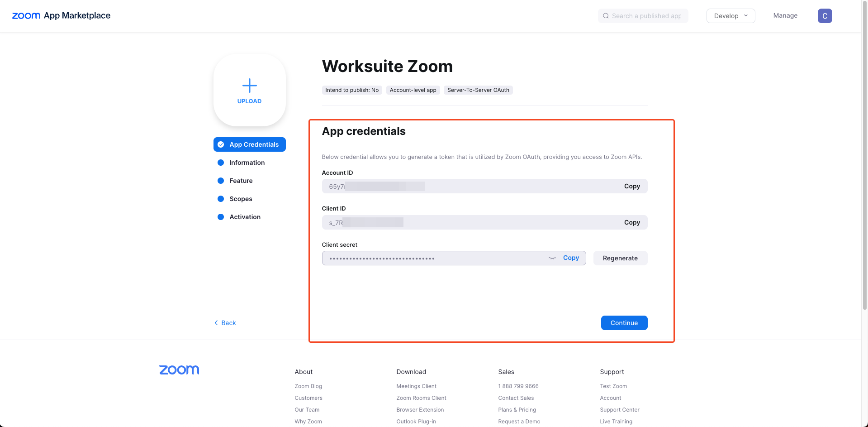Open the Develop dropdown

pyautogui.click(x=730, y=16)
